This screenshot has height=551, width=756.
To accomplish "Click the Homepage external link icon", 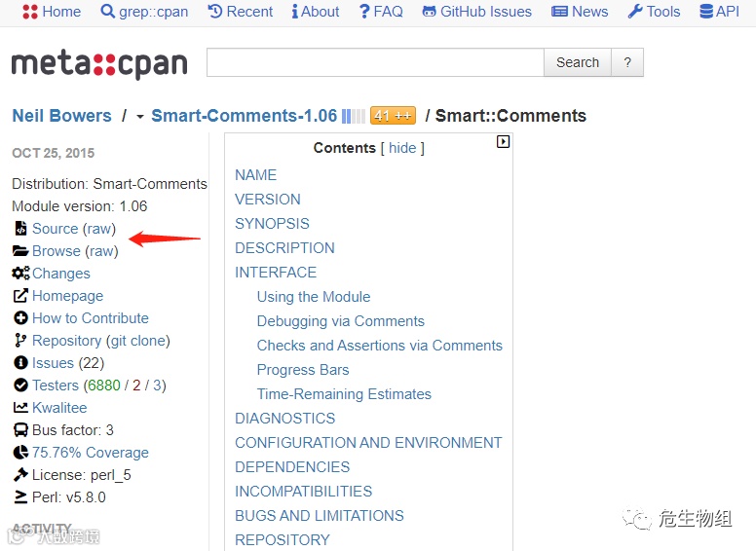I will tap(20, 296).
